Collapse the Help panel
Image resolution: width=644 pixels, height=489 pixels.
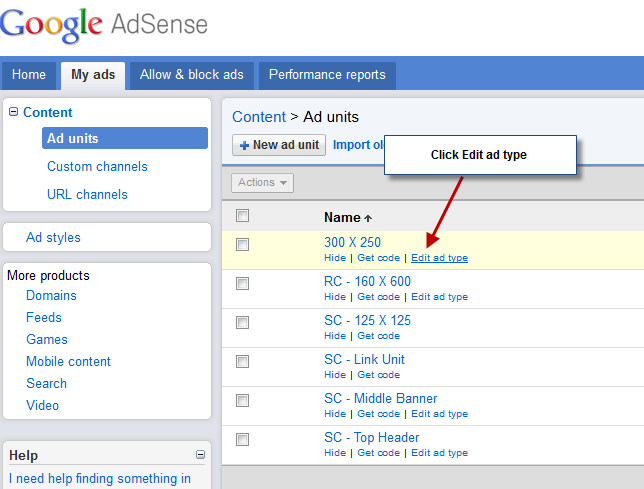200,455
